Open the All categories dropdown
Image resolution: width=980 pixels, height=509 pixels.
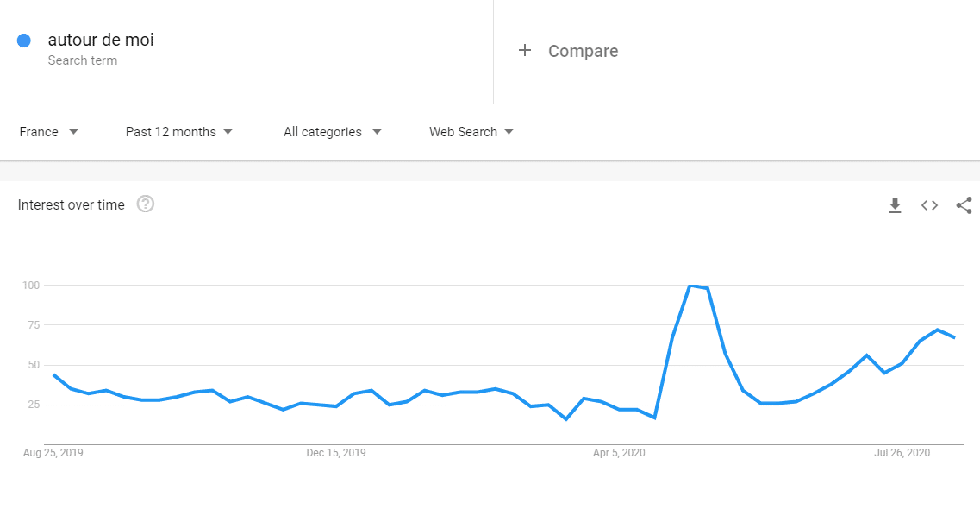pos(333,132)
